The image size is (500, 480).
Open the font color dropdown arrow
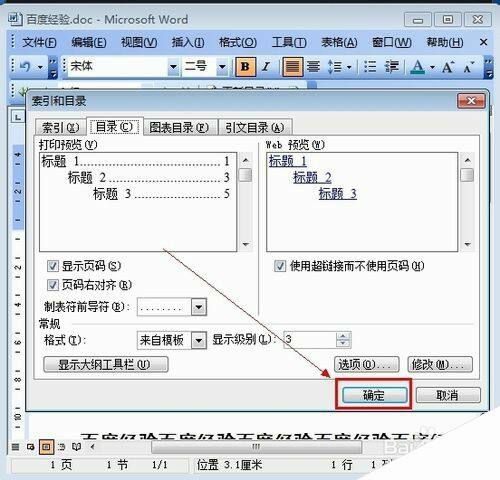coord(432,67)
